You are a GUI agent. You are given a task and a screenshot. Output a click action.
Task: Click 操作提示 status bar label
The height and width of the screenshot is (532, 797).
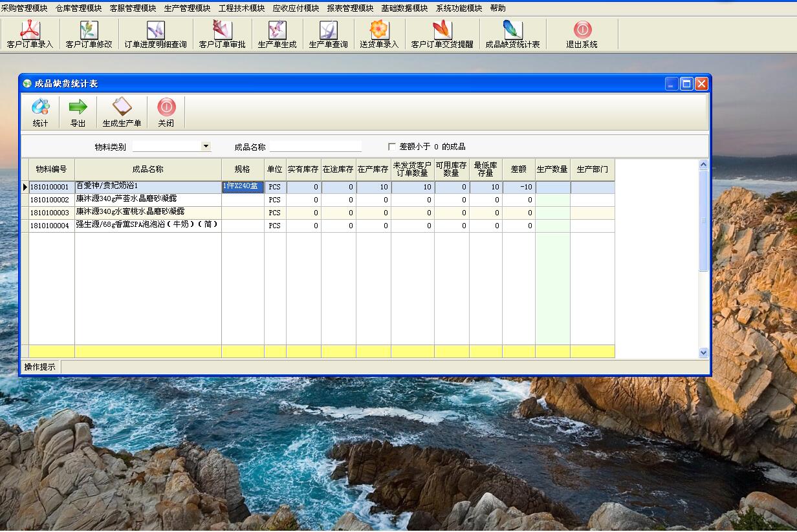coord(40,367)
